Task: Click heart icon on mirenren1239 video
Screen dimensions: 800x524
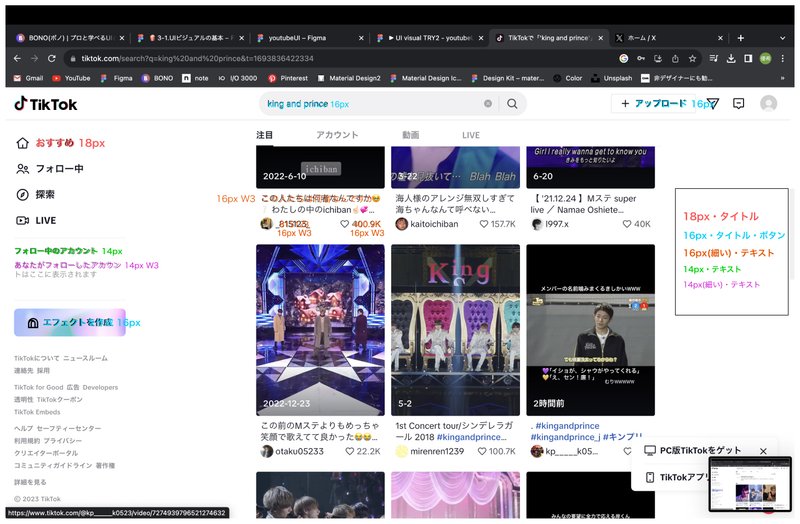Action: pyautogui.click(x=482, y=451)
